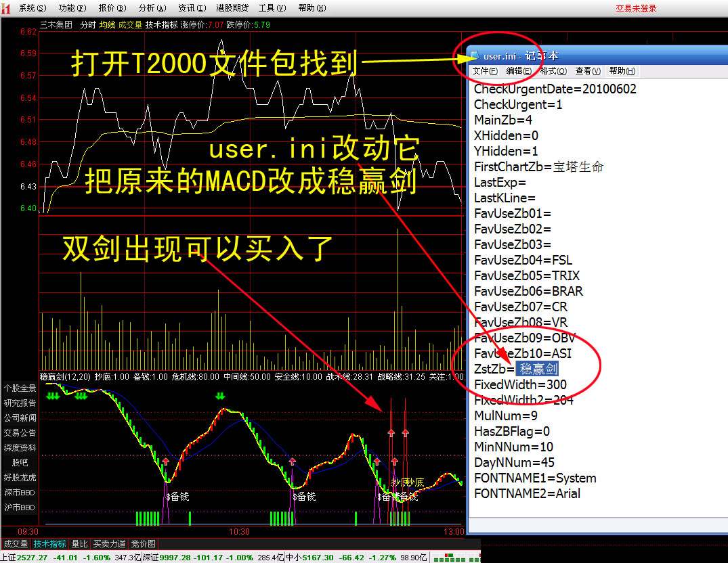Image resolution: width=728 pixels, height=563 pixels.
Task: Switch to the 成交量 bottom tab
Action: pyautogui.click(x=16, y=543)
